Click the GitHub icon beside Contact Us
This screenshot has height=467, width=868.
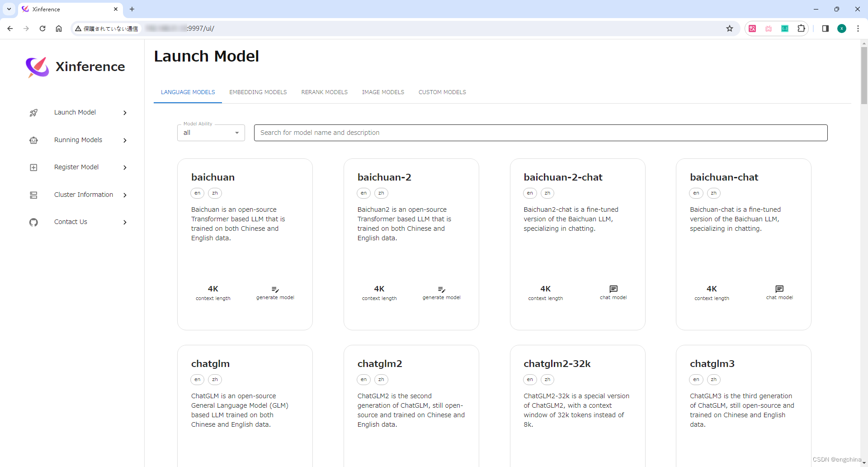(33, 222)
